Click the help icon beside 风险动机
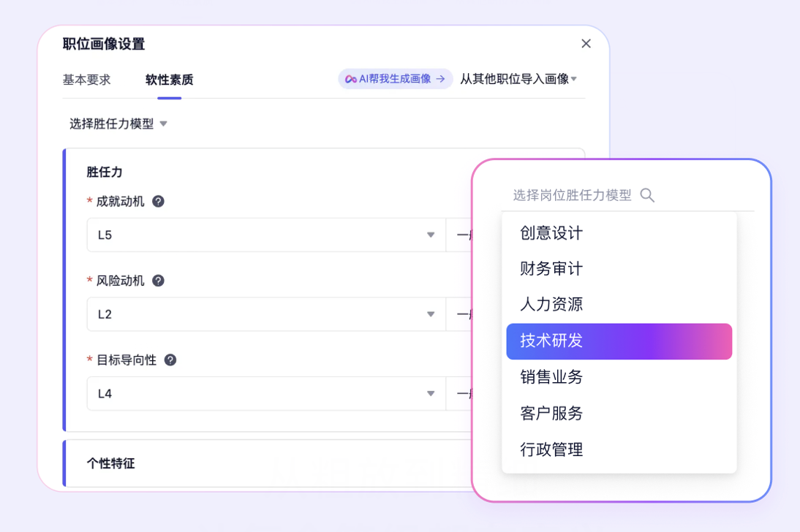This screenshot has height=532, width=800. (158, 281)
